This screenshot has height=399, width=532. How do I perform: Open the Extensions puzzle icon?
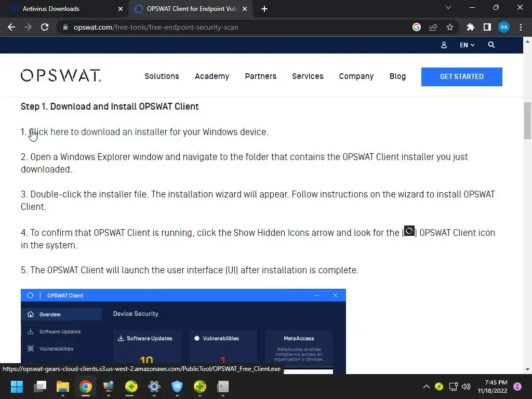471,27
